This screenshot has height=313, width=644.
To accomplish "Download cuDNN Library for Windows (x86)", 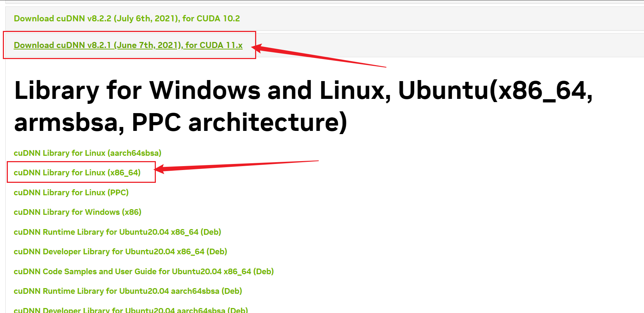I will coord(78,212).
